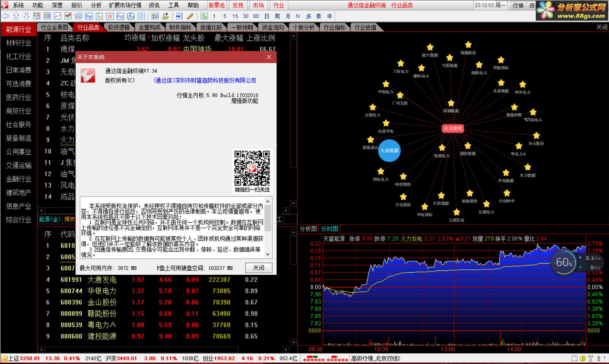Click the green refresh toolbar icon
The width and height of the screenshot is (609, 364).
coord(204,16)
